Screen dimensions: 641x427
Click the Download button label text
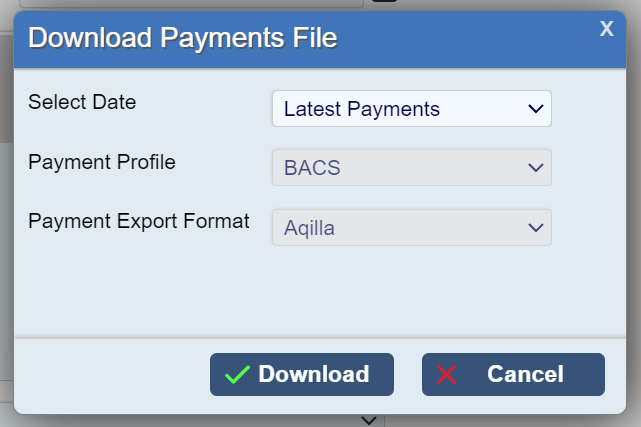click(313, 375)
